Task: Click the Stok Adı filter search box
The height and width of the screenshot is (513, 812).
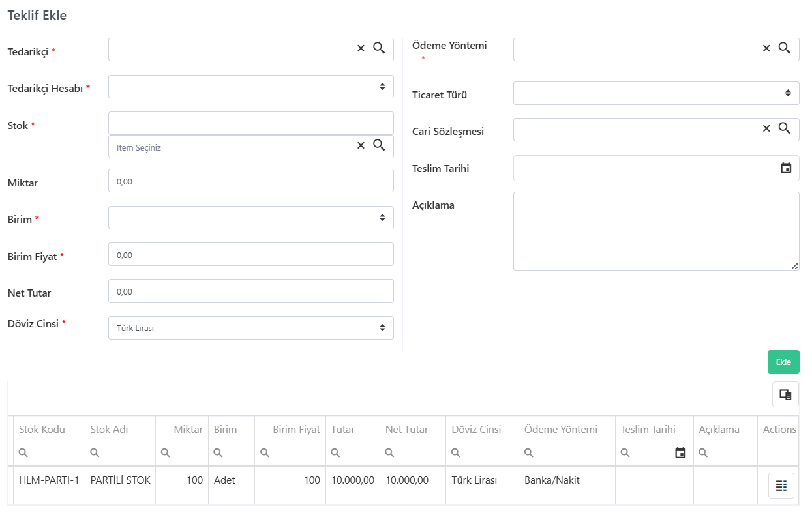Action: click(120, 453)
